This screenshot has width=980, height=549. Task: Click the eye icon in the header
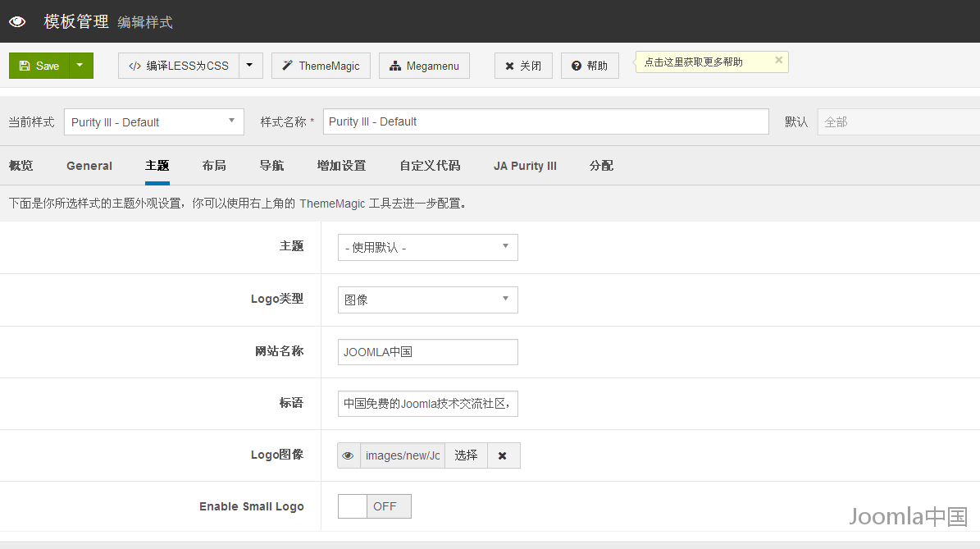[17, 22]
